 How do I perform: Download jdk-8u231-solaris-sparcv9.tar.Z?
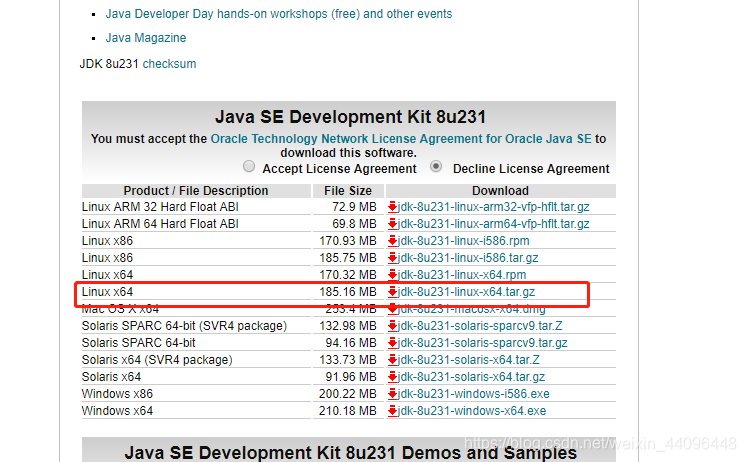pyautogui.click(x=480, y=326)
